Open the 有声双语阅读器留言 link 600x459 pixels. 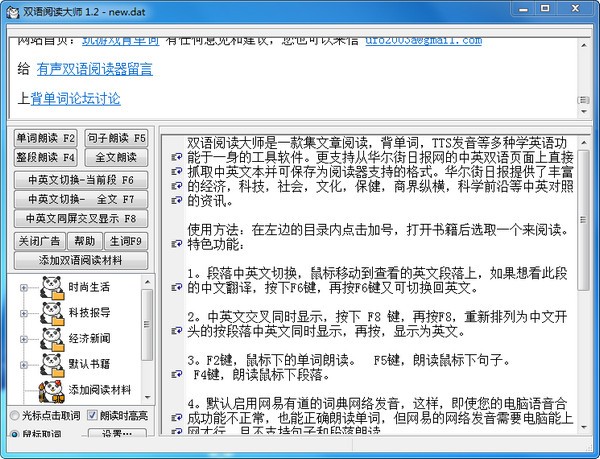coord(107,70)
